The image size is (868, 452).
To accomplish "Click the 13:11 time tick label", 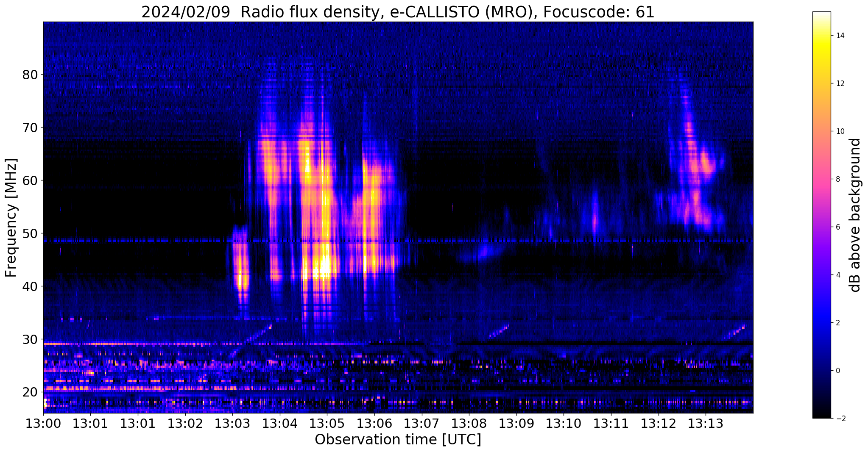I will (611, 424).
